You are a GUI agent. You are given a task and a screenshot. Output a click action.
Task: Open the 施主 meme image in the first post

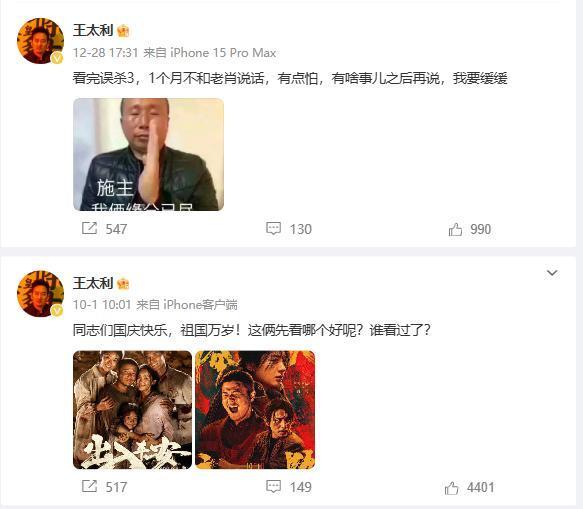(x=148, y=154)
